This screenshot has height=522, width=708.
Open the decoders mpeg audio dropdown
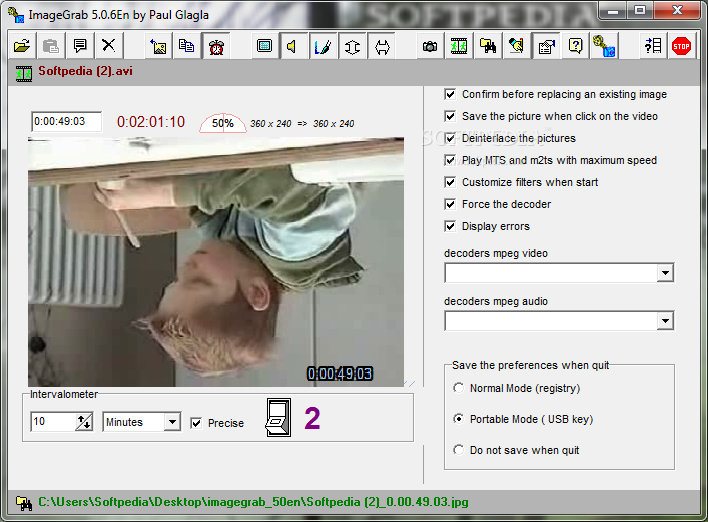pyautogui.click(x=665, y=321)
